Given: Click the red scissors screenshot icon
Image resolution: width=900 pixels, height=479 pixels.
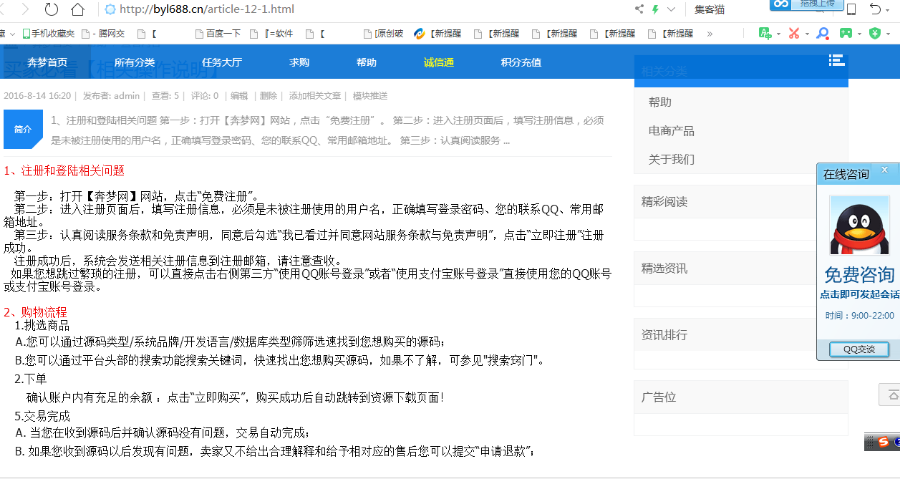Looking at the screenshot, I should [x=794, y=33].
